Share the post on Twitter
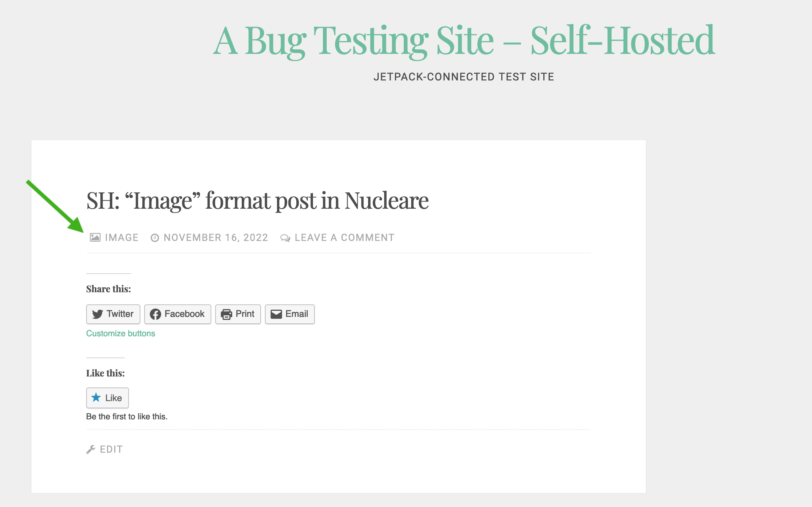Viewport: 812px width, 507px height. tap(113, 314)
